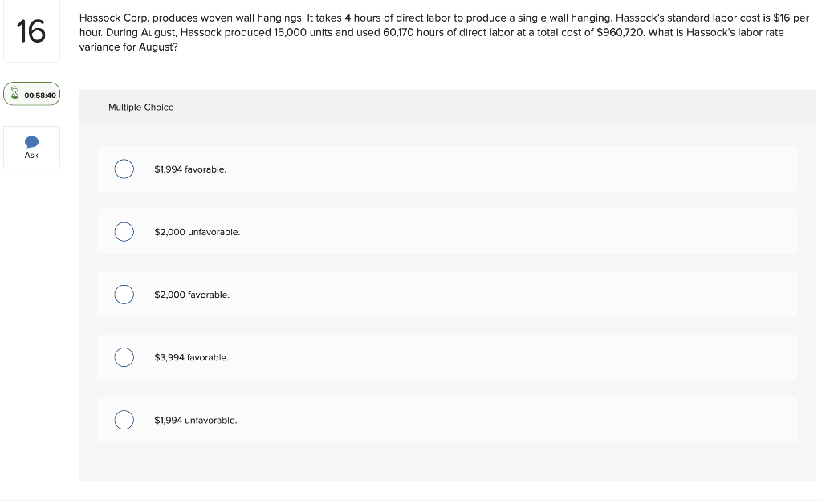Choose the $2,000 favorable radio button
The height and width of the screenshot is (504, 822).
124,295
